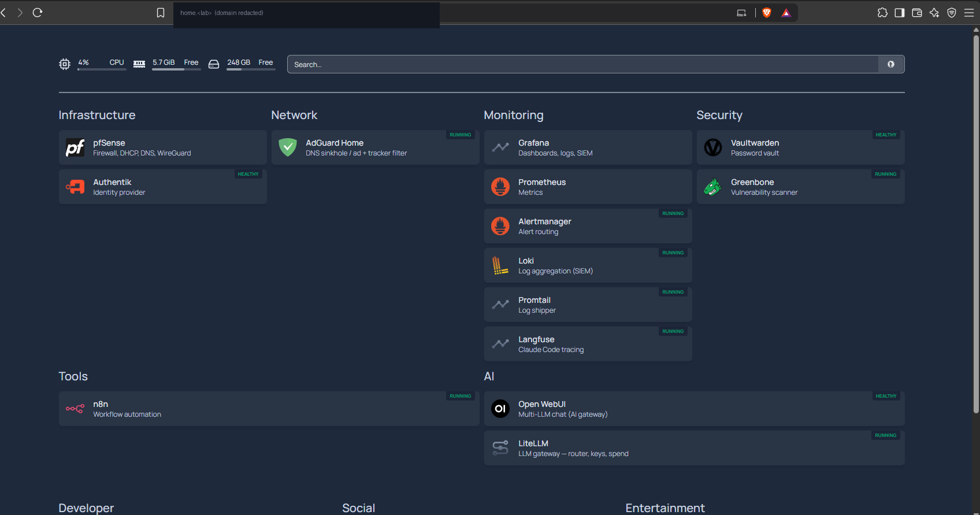The height and width of the screenshot is (515, 980).
Task: Click the HEALTHY badge on Vaultwarden
Action: point(886,135)
